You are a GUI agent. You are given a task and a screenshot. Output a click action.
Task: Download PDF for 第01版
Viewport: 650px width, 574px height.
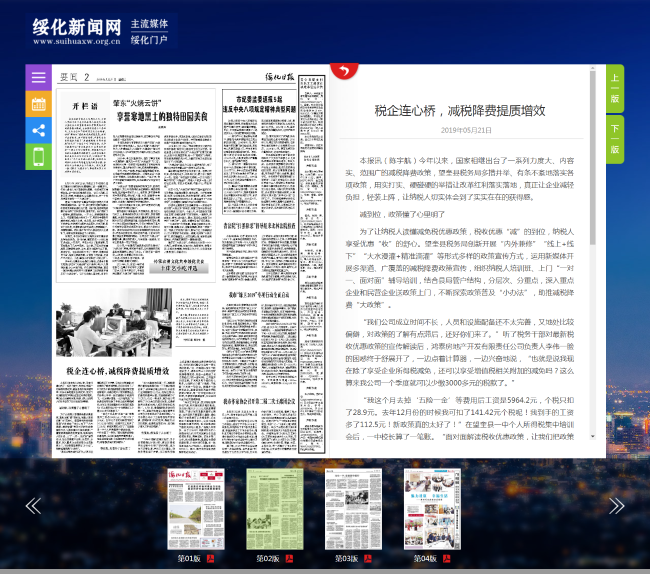pyautogui.click(x=211, y=559)
